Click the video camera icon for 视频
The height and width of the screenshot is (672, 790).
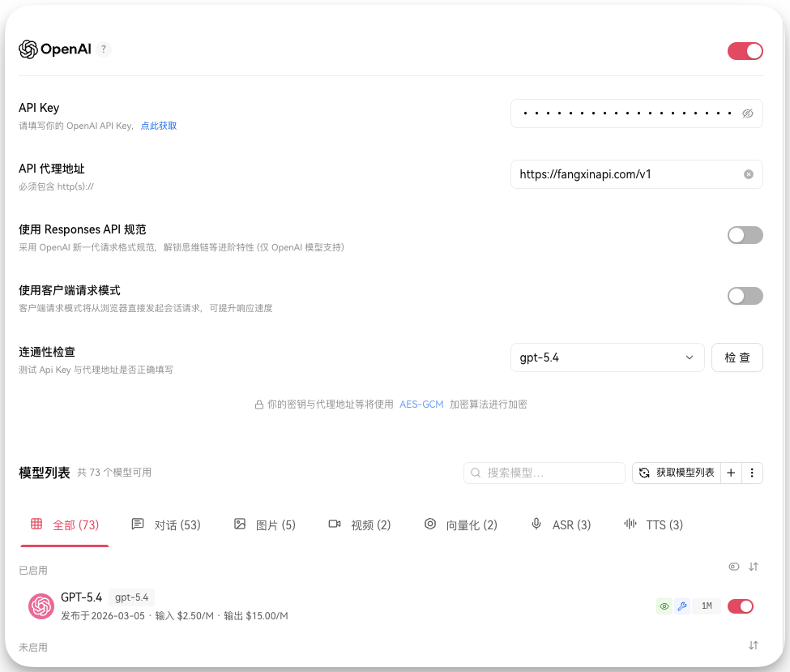point(335,524)
